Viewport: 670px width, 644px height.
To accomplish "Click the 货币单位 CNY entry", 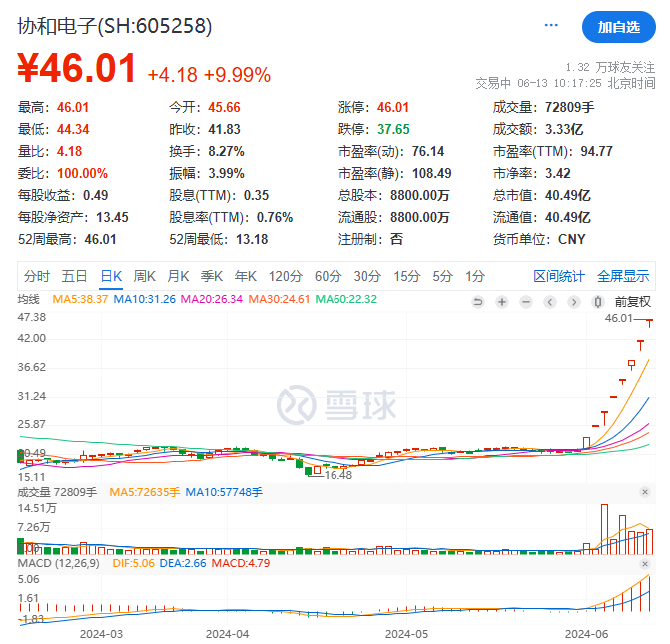I will click(x=539, y=239).
